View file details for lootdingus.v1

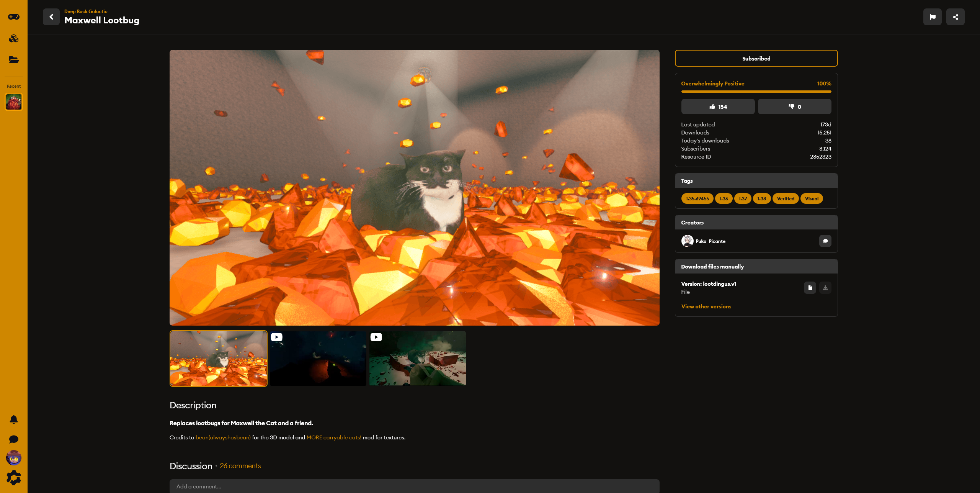[x=810, y=288]
